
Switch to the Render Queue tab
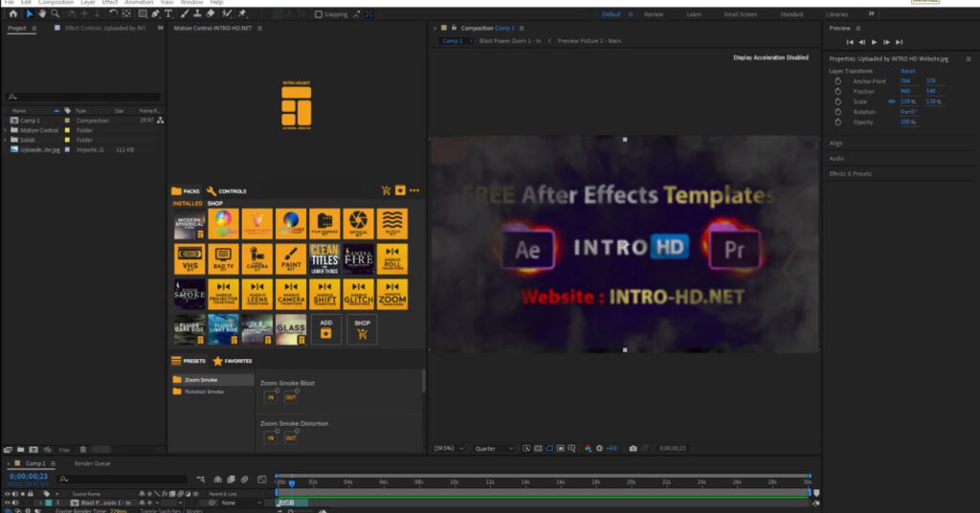(x=93, y=463)
